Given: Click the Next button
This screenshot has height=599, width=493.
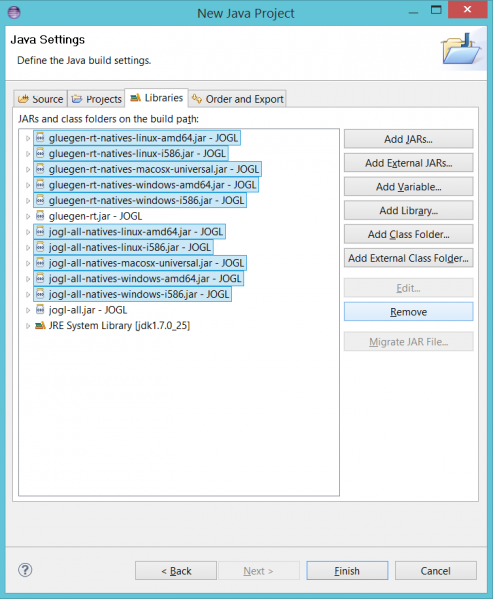Looking at the screenshot, I should [259, 571].
